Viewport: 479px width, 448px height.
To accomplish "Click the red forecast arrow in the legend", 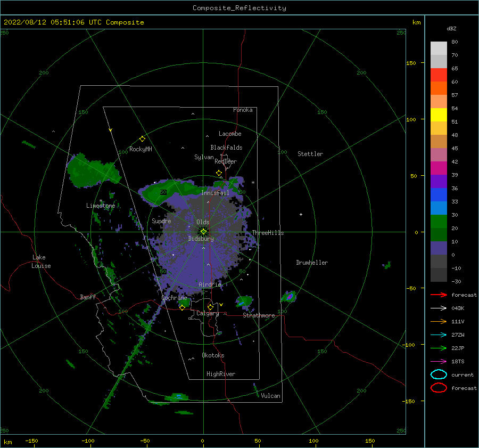I will tap(439, 295).
